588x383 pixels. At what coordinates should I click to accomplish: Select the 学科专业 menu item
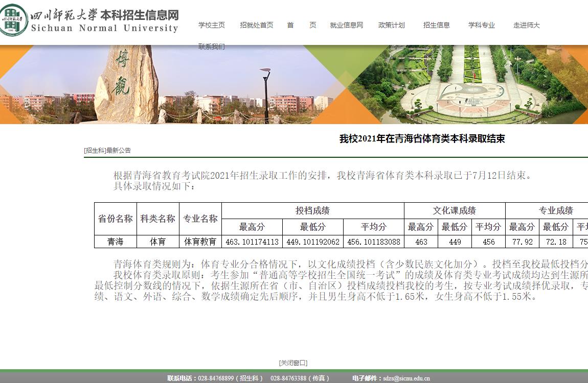pos(481,25)
